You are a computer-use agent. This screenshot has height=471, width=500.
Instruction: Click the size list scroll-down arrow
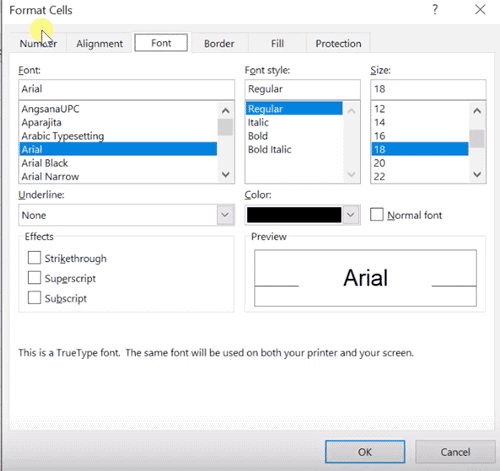477,174
